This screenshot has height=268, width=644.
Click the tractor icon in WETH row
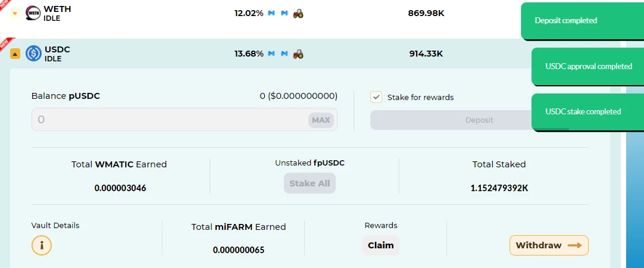pos(298,14)
